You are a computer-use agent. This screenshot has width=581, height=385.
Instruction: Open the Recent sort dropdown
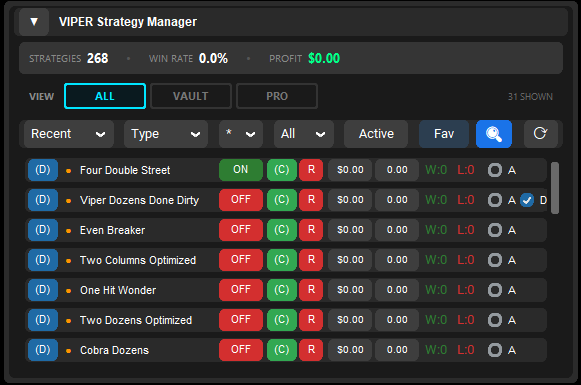tap(69, 134)
